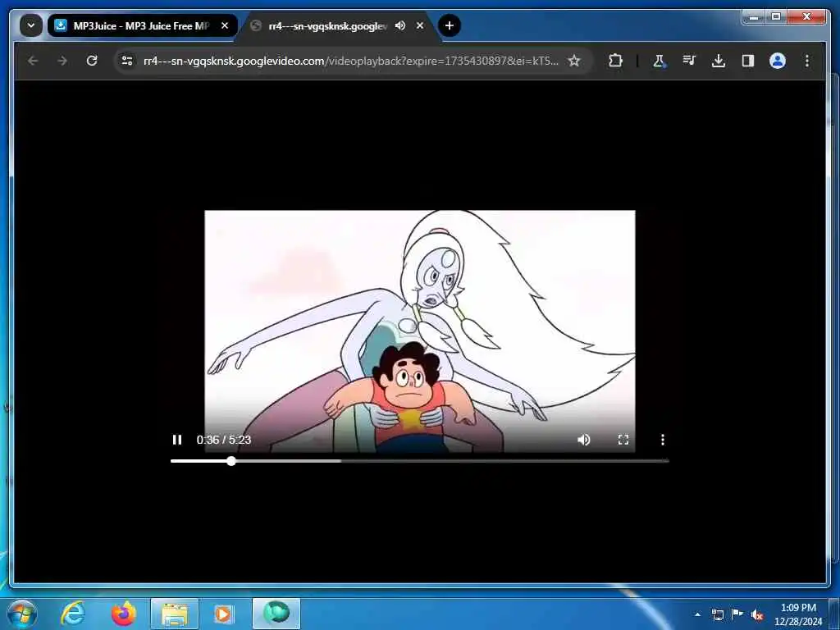Open the Extensions puzzle icon
The width and height of the screenshot is (840, 630).
[x=615, y=61]
